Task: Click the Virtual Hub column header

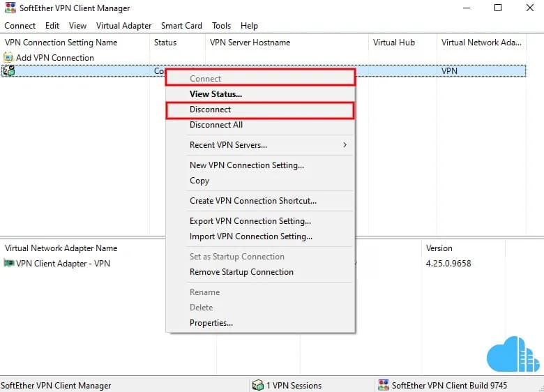Action: click(x=402, y=43)
